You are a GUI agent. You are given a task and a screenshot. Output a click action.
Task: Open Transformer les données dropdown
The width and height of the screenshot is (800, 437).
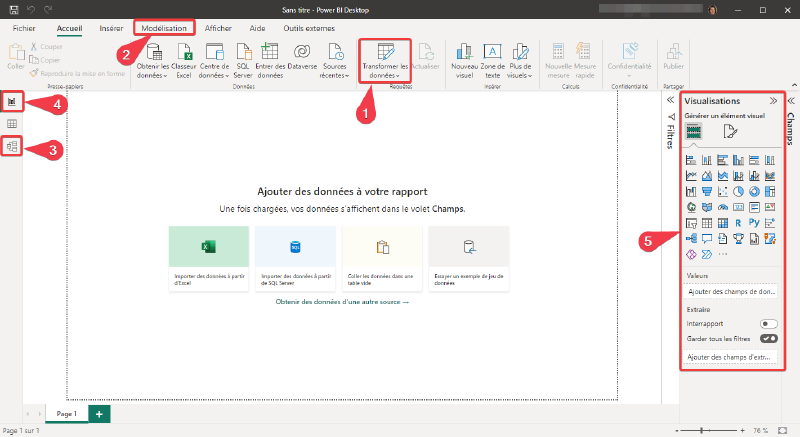(385, 75)
